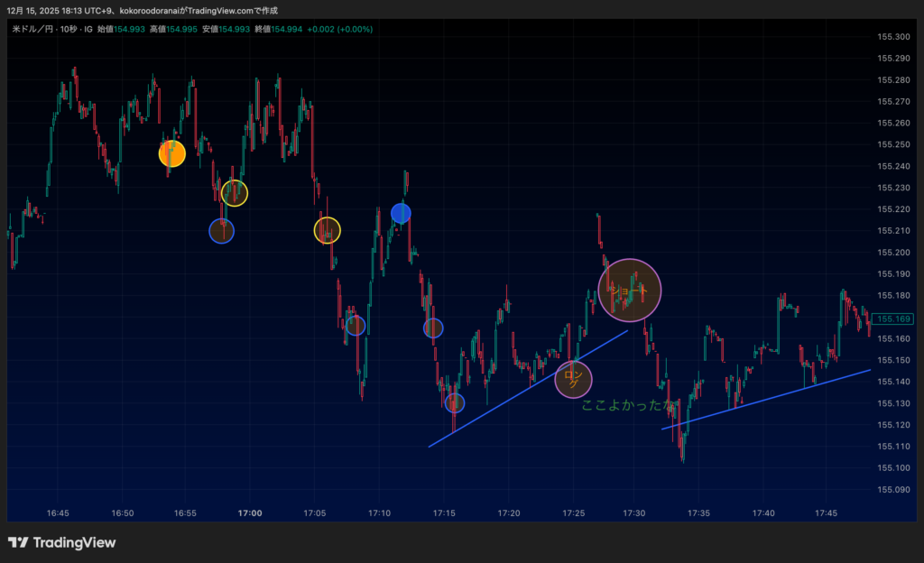The width and height of the screenshot is (924, 563).
Task: Select the solid orange circle marker
Action: point(172,153)
